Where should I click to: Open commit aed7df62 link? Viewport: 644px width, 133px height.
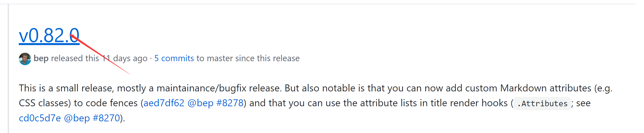[x=164, y=103]
